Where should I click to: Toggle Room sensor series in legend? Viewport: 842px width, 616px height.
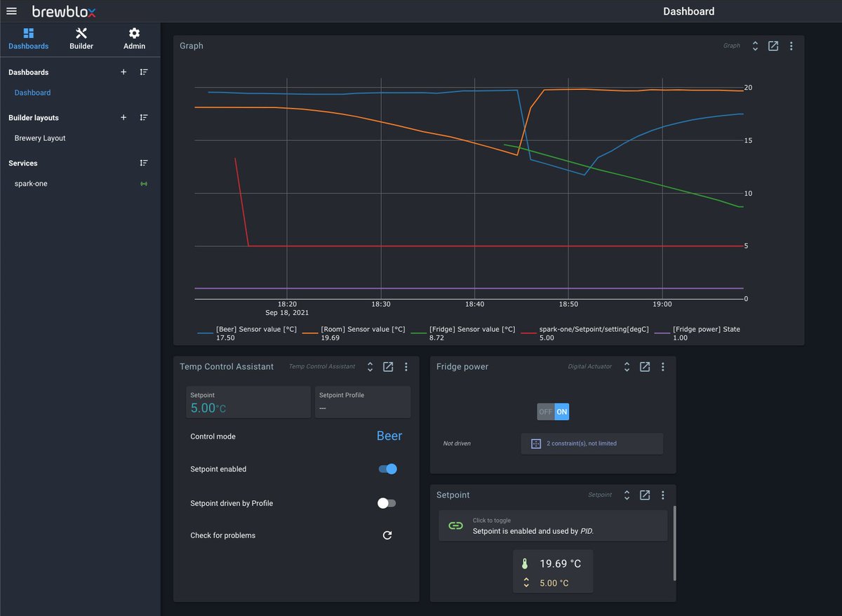click(354, 333)
